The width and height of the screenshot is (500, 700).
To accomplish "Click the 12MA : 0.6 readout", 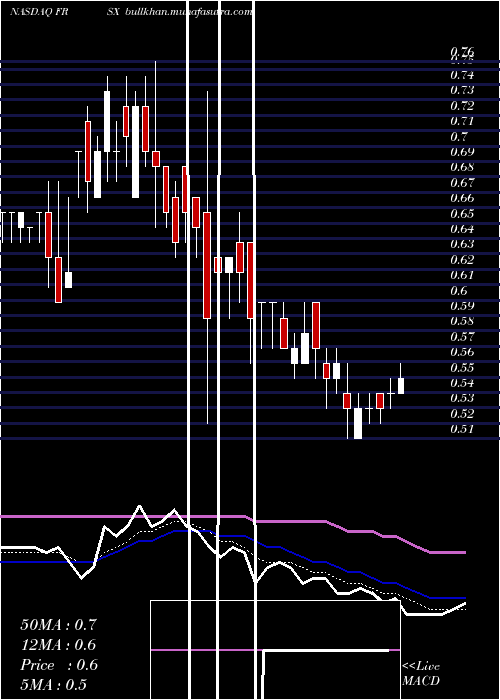I will pyautogui.click(x=58, y=645).
